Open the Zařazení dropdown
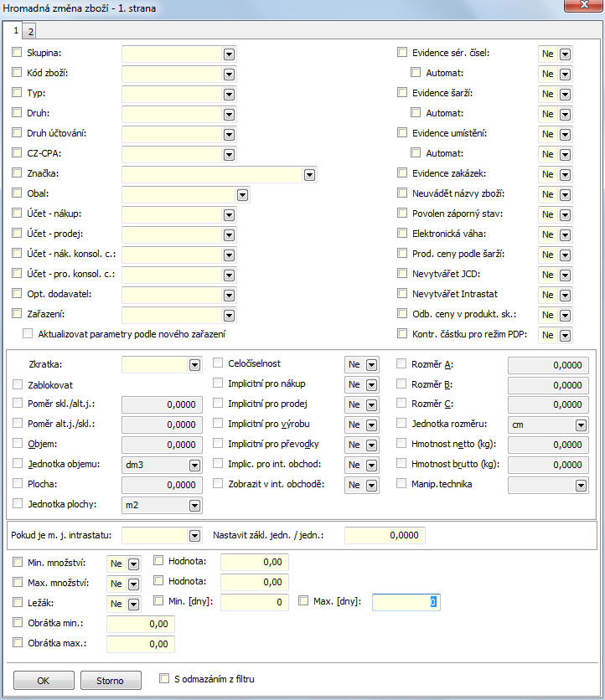 coord(230,315)
